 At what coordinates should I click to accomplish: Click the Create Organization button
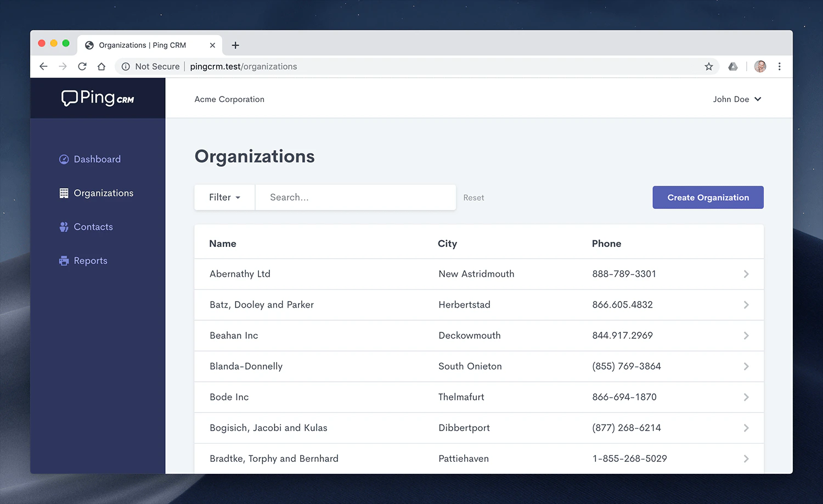pos(708,197)
